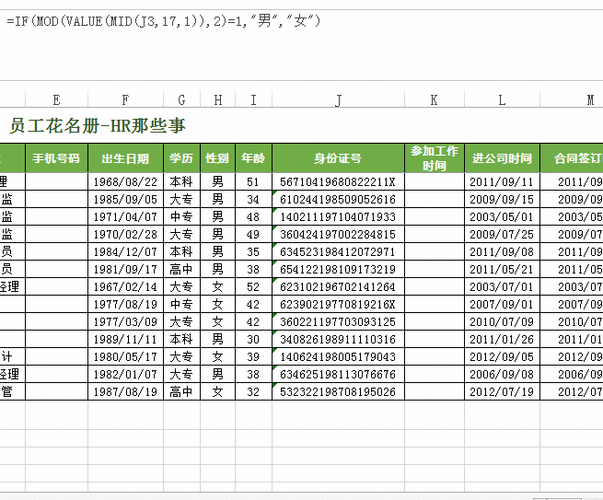The width and height of the screenshot is (603, 500).
Task: Click the 手机号码 header cell
Action: [x=57, y=158]
